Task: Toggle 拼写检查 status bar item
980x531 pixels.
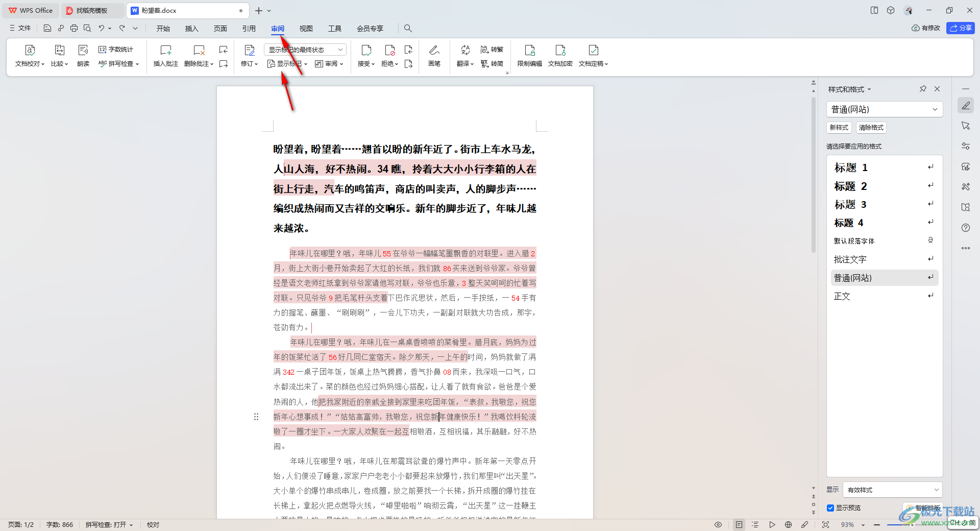Action: click(109, 525)
